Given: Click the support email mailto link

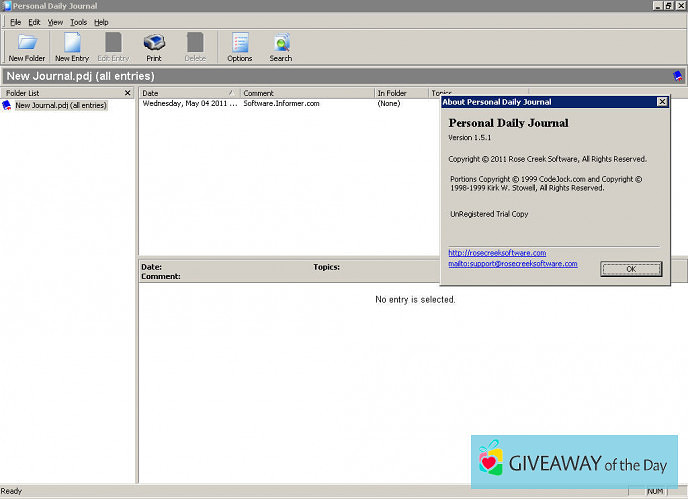Looking at the screenshot, I should pos(512,264).
